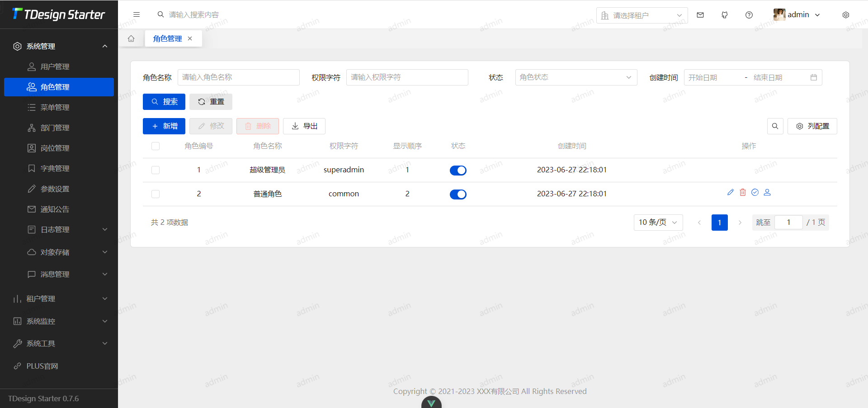The height and width of the screenshot is (408, 868).
Task: Click the 新增 button
Action: tap(164, 126)
